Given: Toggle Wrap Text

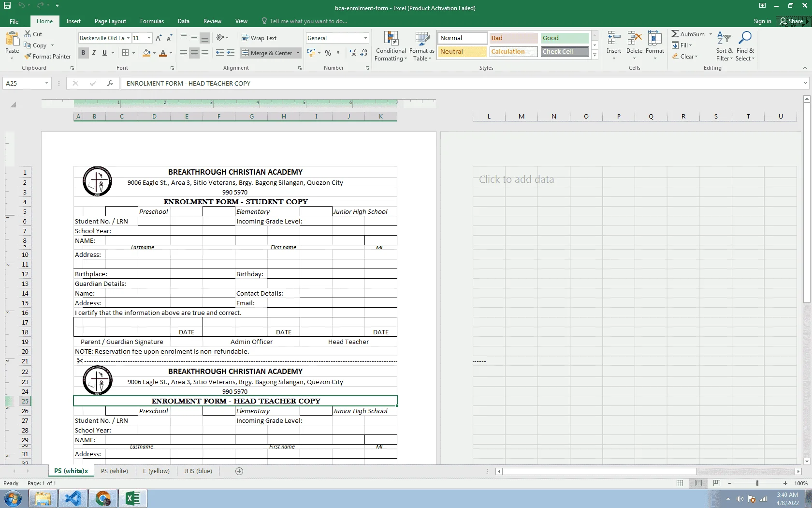Looking at the screenshot, I should tap(259, 38).
